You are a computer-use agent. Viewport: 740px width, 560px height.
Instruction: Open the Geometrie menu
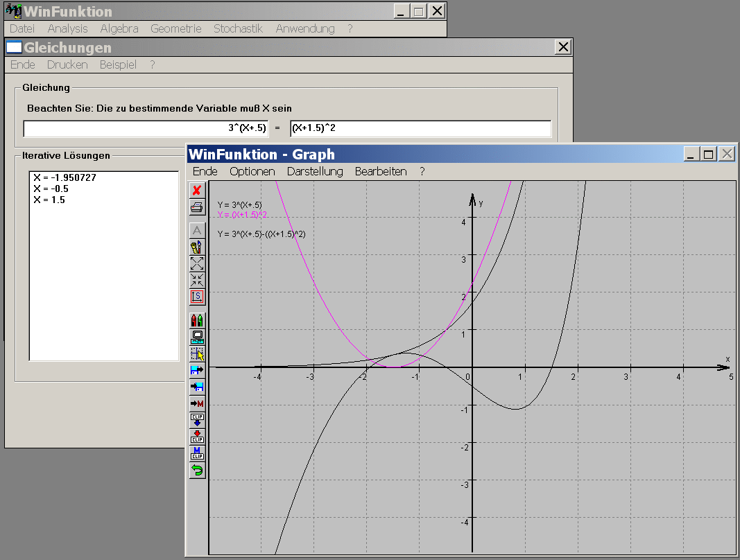(176, 29)
